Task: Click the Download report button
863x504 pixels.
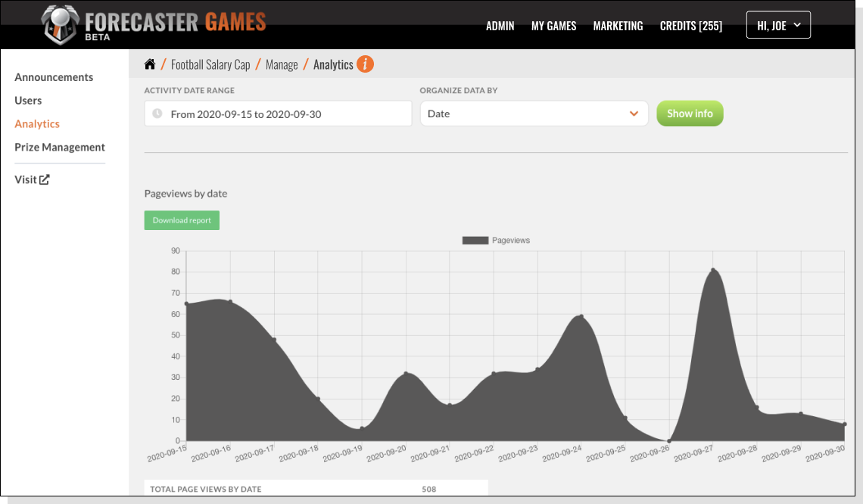Action: point(182,220)
